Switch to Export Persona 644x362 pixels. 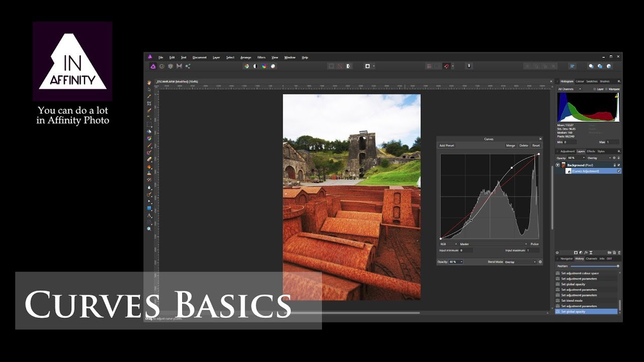pos(188,66)
